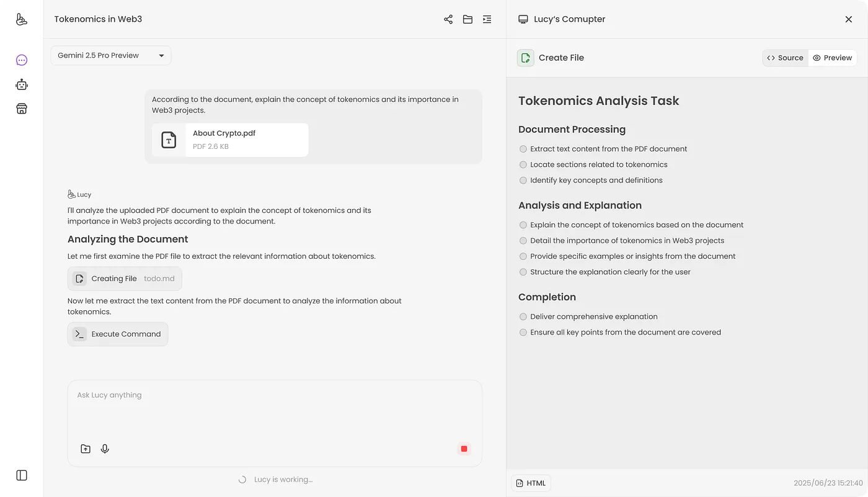Click the terminal icon on Execute Command
Viewport: 868px width, 497px height.
(79, 334)
